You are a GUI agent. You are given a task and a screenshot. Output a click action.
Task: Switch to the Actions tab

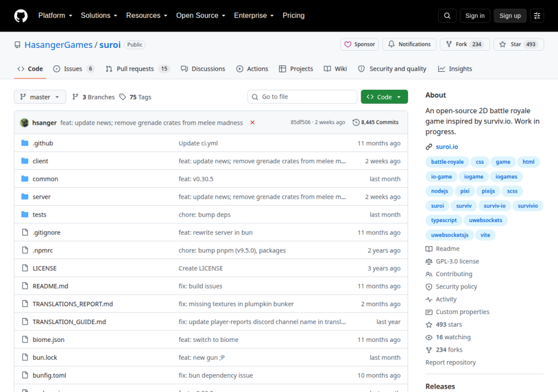(252, 69)
